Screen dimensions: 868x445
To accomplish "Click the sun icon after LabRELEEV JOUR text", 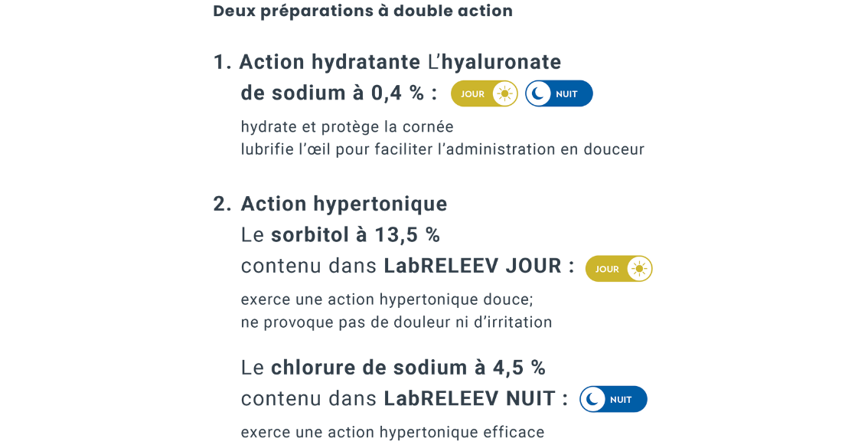I will (x=639, y=269).
